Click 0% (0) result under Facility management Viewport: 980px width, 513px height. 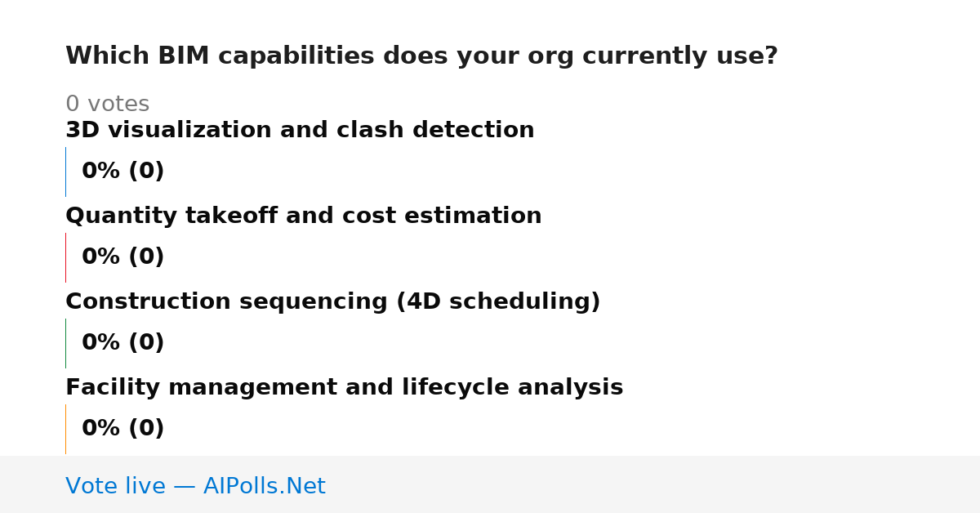click(x=123, y=429)
